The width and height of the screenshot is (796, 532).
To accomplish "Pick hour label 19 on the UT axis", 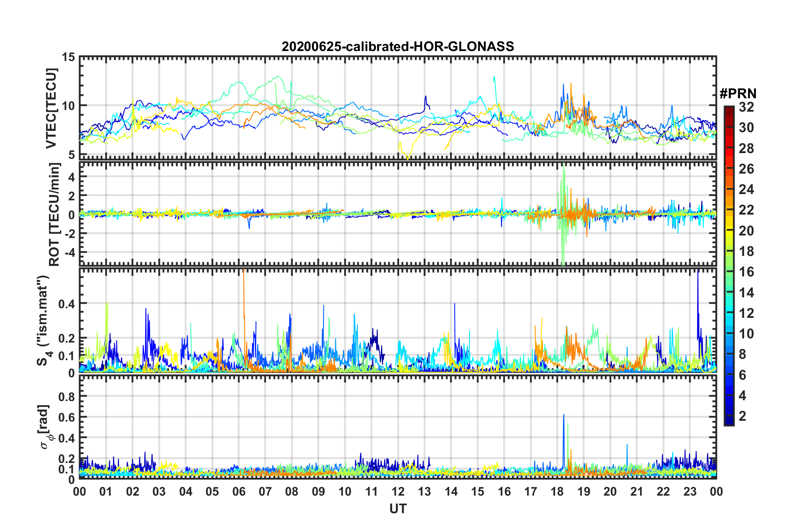I will [x=584, y=491].
